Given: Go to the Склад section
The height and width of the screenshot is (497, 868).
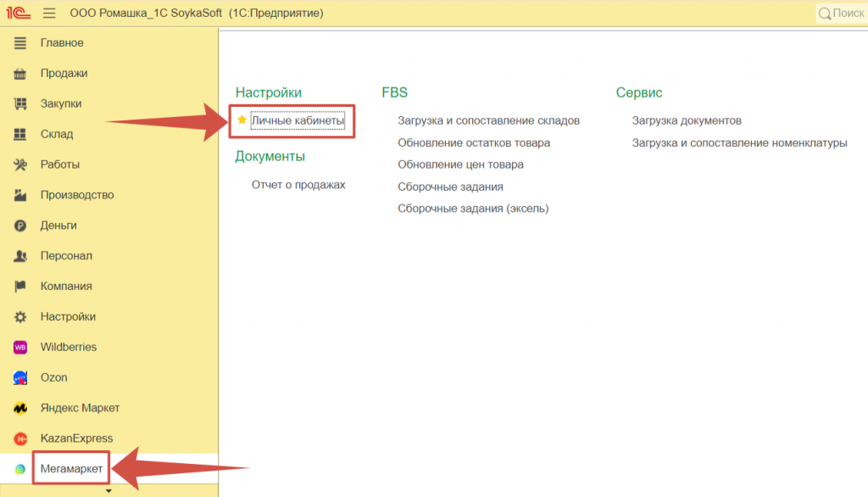Looking at the screenshot, I should 57,134.
